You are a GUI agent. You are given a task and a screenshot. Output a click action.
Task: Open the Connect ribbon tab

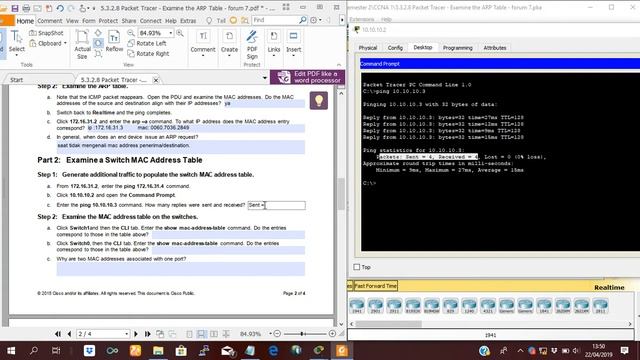[x=151, y=21]
